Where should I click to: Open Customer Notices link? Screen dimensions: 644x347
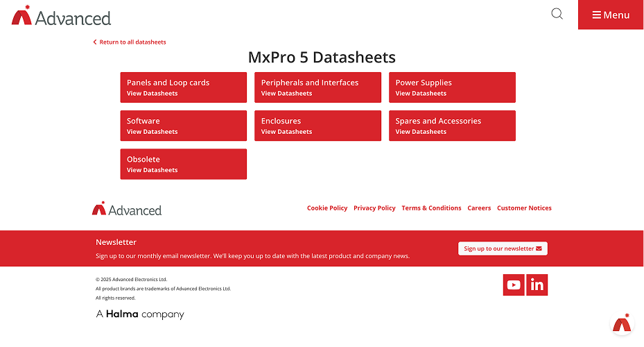coord(524,208)
